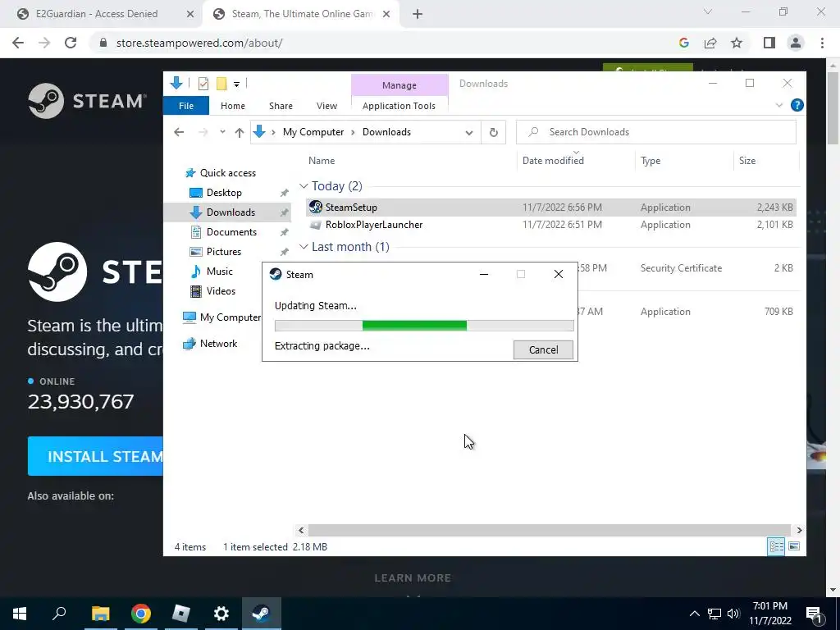Open taskbar search

59,614
